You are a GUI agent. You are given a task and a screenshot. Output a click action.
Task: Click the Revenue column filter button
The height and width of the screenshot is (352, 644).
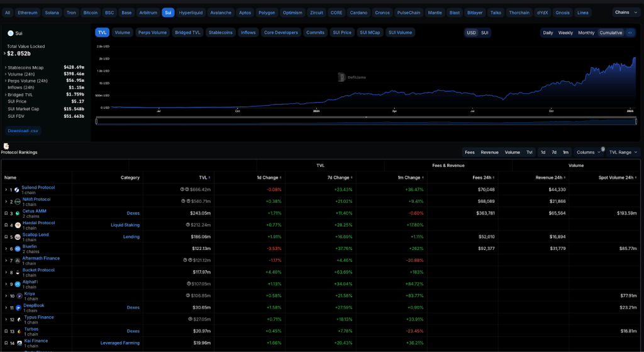click(489, 152)
